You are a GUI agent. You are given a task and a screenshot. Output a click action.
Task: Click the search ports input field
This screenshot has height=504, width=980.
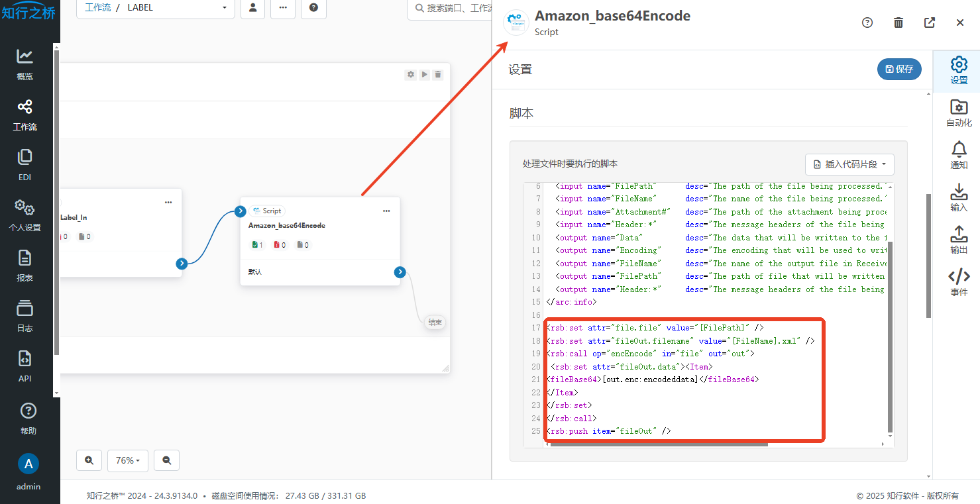pos(449,8)
